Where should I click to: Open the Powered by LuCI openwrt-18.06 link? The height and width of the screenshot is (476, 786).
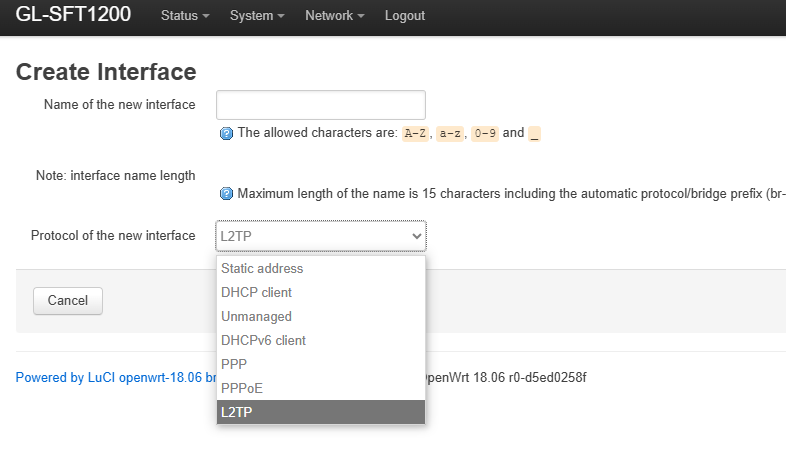point(110,378)
